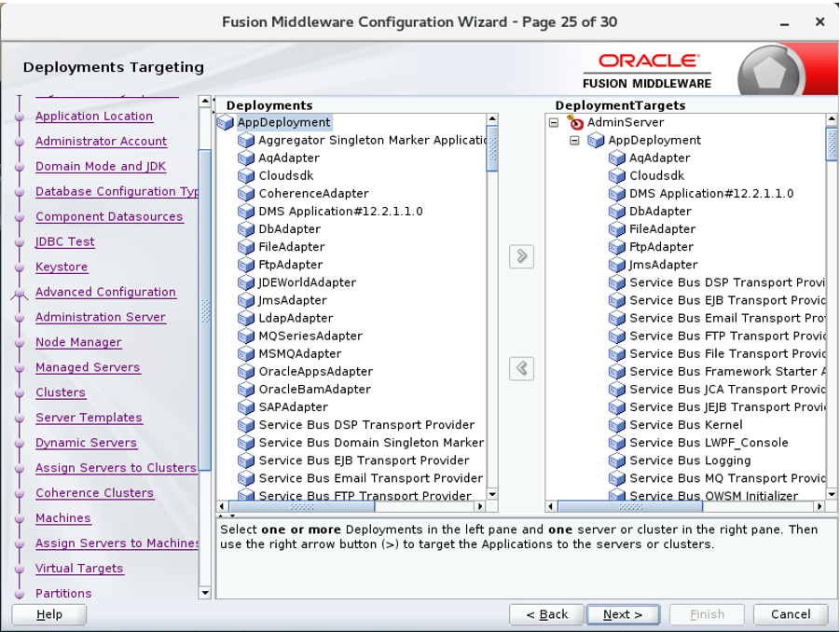Image resolution: width=840 pixels, height=632 pixels.
Task: Open the JDBC Test step
Action: (x=65, y=242)
